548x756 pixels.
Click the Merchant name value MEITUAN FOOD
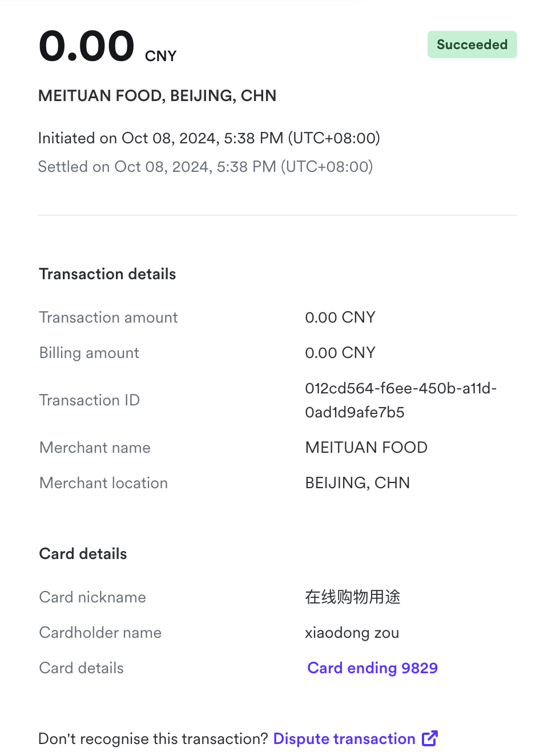(366, 448)
